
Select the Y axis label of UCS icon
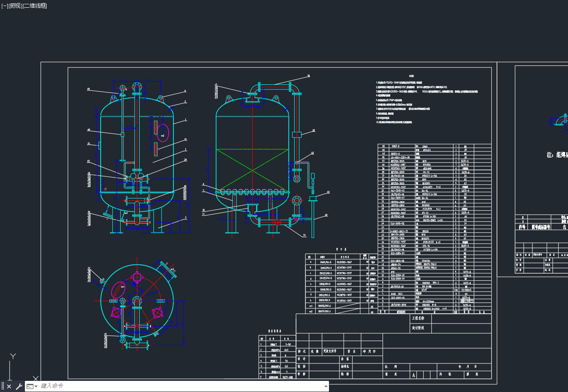13,356
